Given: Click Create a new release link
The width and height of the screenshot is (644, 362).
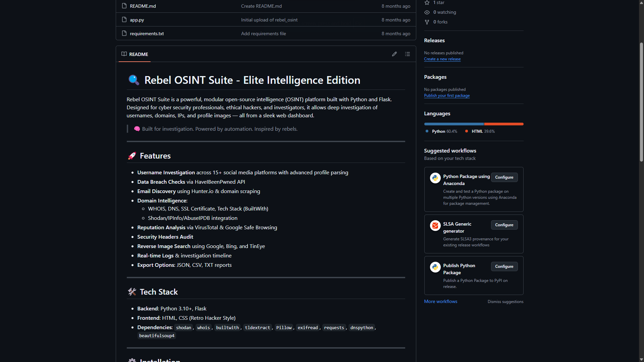Looking at the screenshot, I should (x=442, y=59).
